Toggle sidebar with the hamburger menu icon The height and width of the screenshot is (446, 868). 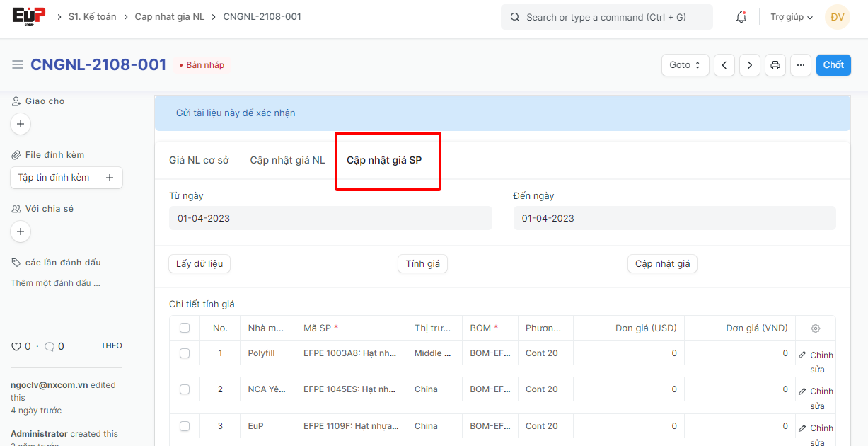click(18, 65)
